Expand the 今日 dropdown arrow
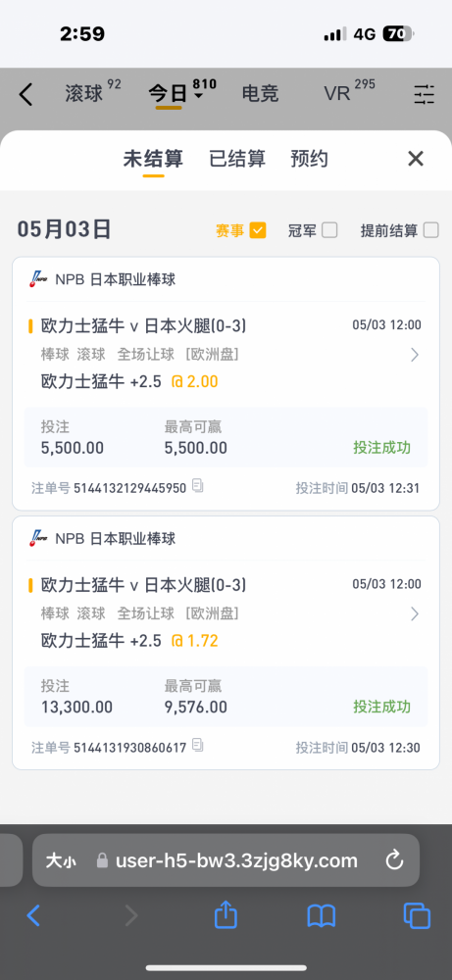The image size is (452, 980). 198,96
